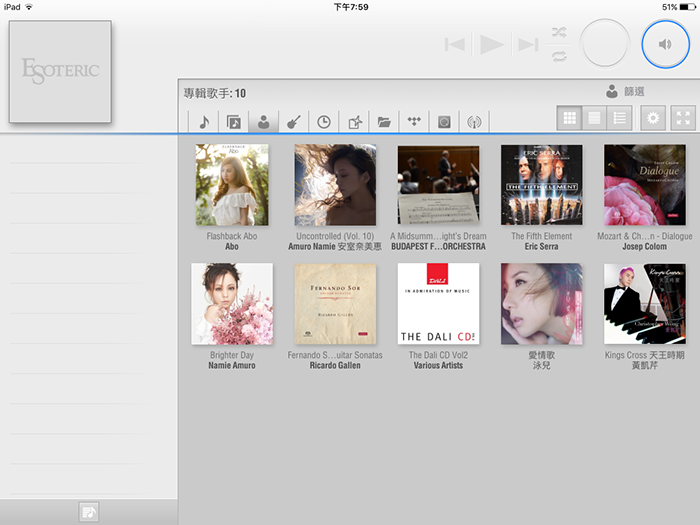Click the 'Flashback Abo' album title
Image resolution: width=700 pixels, height=525 pixels.
pos(232,236)
